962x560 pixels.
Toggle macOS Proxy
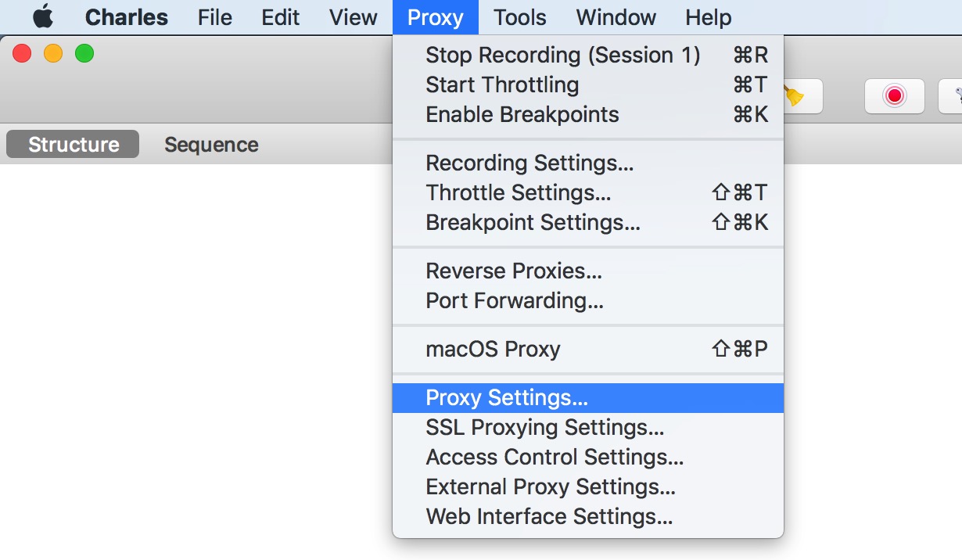click(x=588, y=350)
